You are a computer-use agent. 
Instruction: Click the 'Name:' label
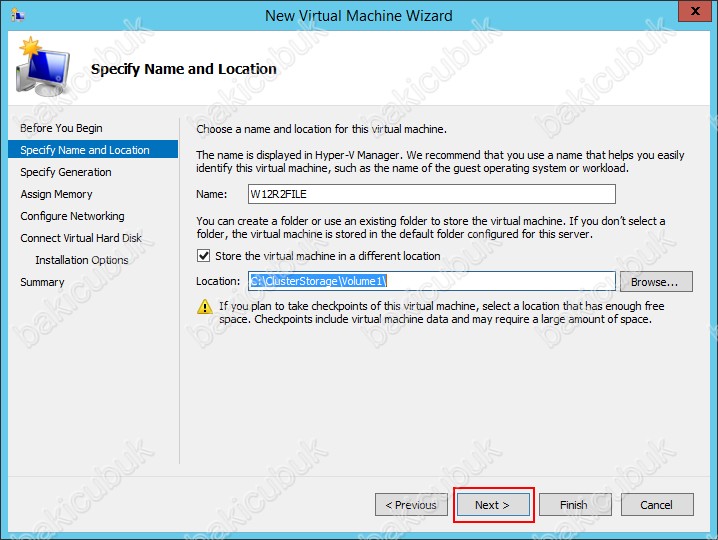point(212,194)
